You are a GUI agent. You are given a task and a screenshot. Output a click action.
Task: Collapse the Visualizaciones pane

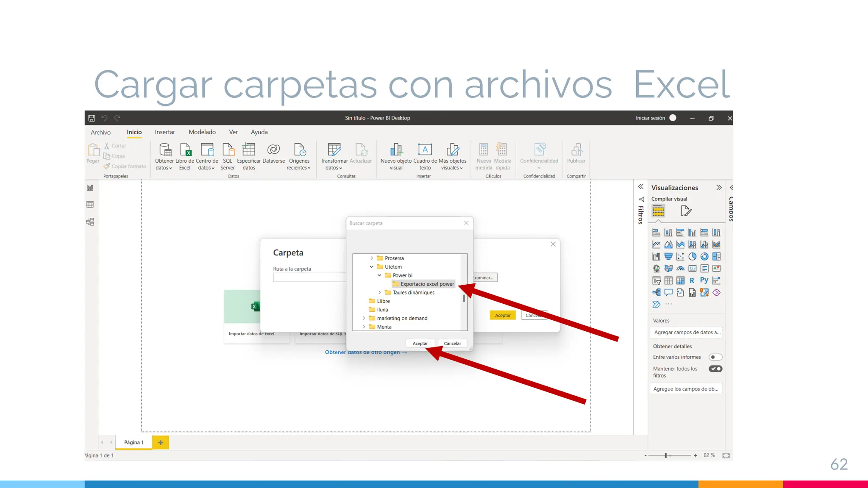pyautogui.click(x=719, y=188)
